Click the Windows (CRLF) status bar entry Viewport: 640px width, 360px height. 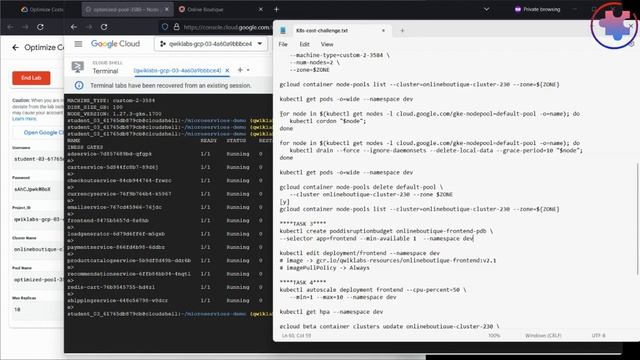[543, 336]
